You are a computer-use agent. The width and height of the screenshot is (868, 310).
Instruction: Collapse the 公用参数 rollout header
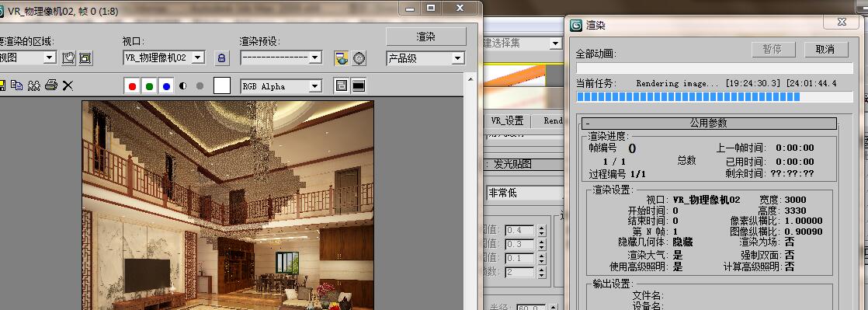click(x=708, y=123)
